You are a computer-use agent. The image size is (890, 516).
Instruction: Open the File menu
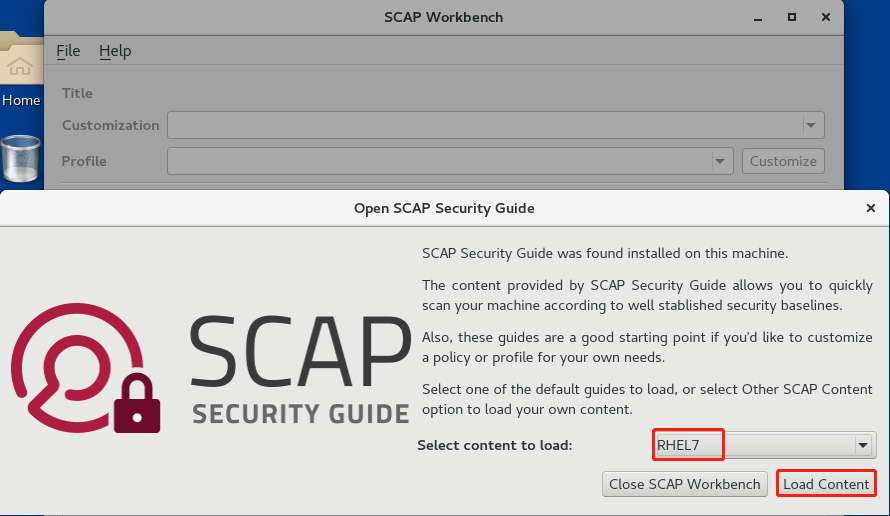(68, 51)
